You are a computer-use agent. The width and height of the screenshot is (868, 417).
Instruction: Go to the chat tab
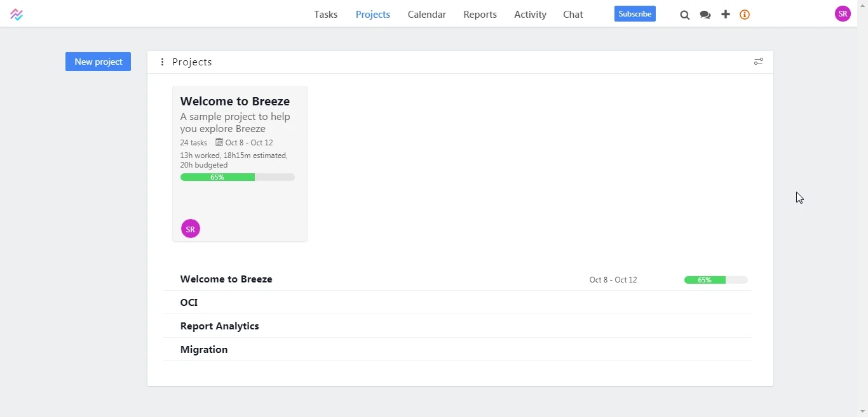573,15
